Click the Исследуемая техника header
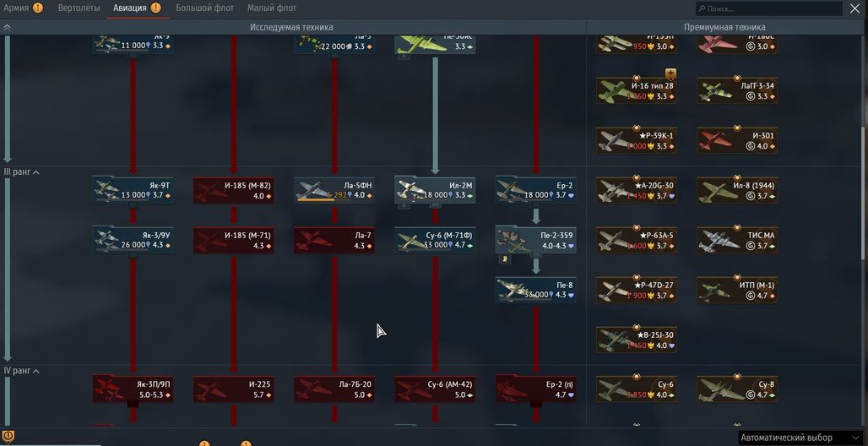868x446 pixels. pos(292,27)
